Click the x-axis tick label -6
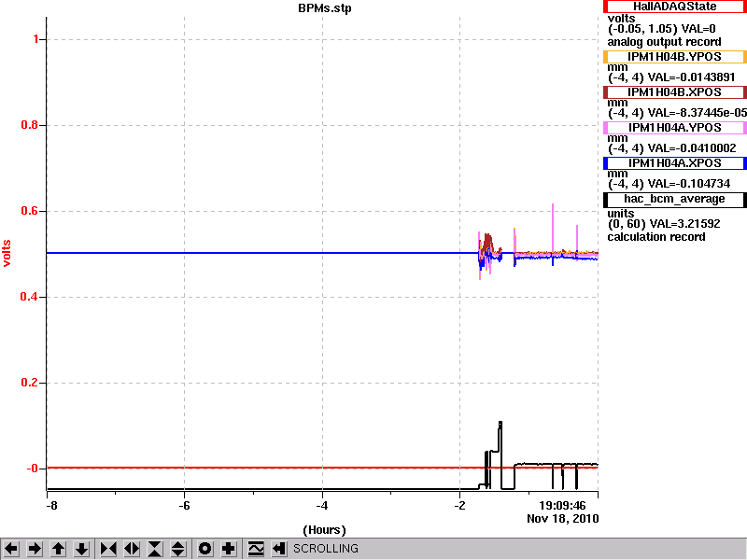 coord(184,506)
